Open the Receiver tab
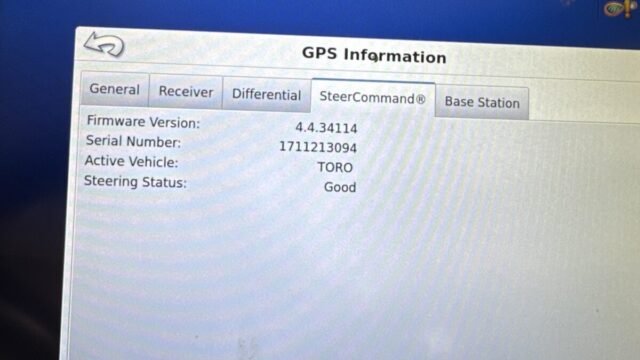Screen dimensions: 640x360 (x=186, y=92)
